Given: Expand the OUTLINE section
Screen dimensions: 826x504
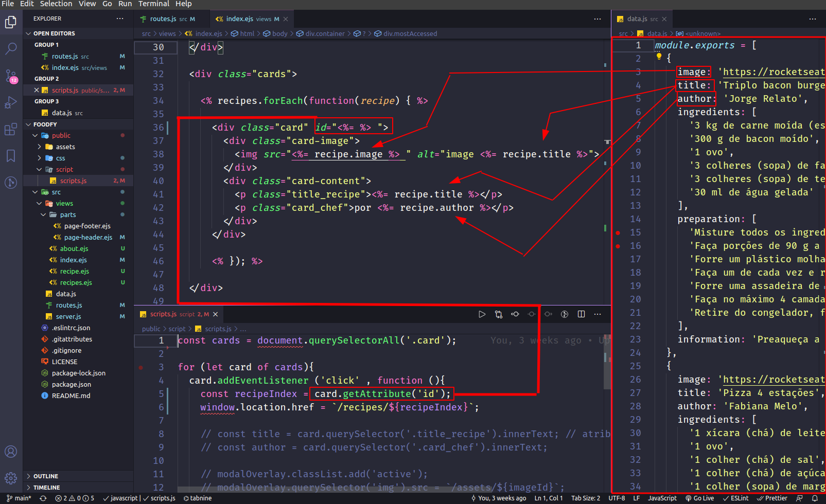Looking at the screenshot, I should click(x=46, y=476).
